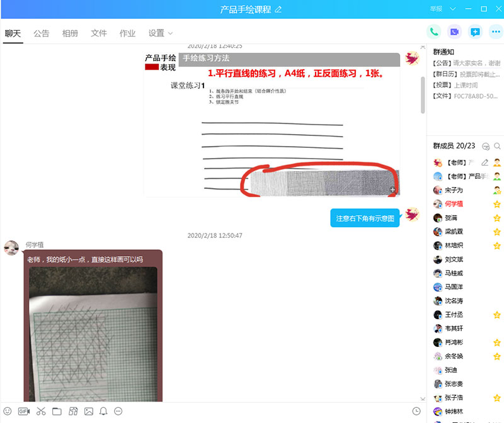Open the grid paper photo thumbnail

pyautogui.click(x=93, y=334)
